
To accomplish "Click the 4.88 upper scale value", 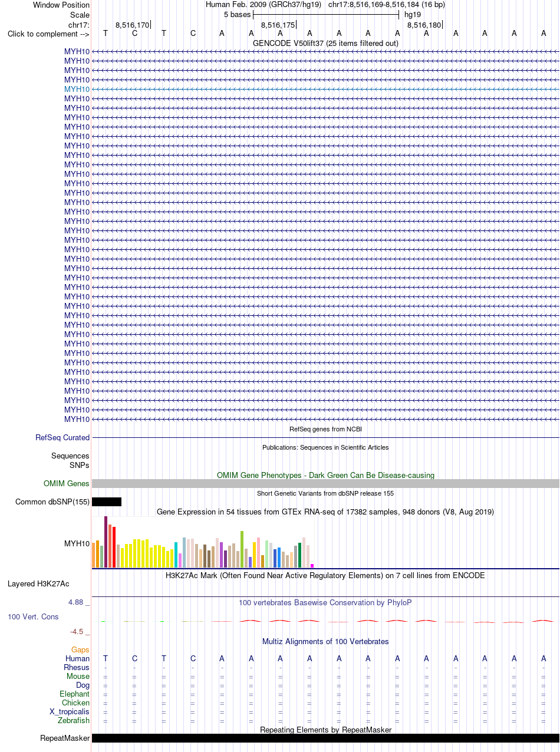I will pyautogui.click(x=75, y=602).
